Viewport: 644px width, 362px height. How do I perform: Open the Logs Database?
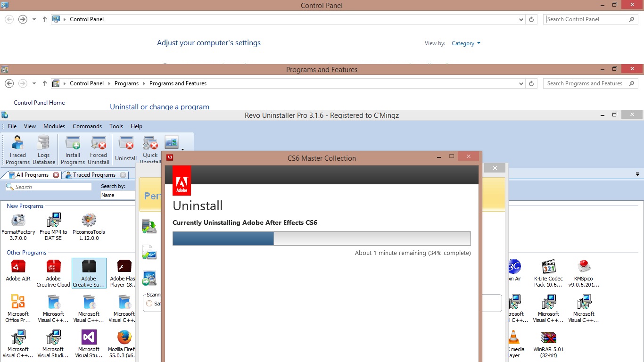click(x=43, y=149)
